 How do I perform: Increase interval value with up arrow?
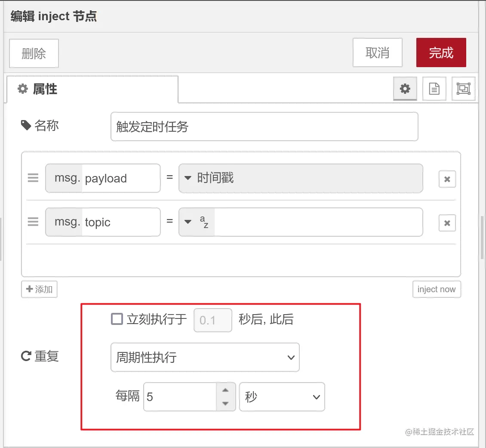[x=226, y=390]
